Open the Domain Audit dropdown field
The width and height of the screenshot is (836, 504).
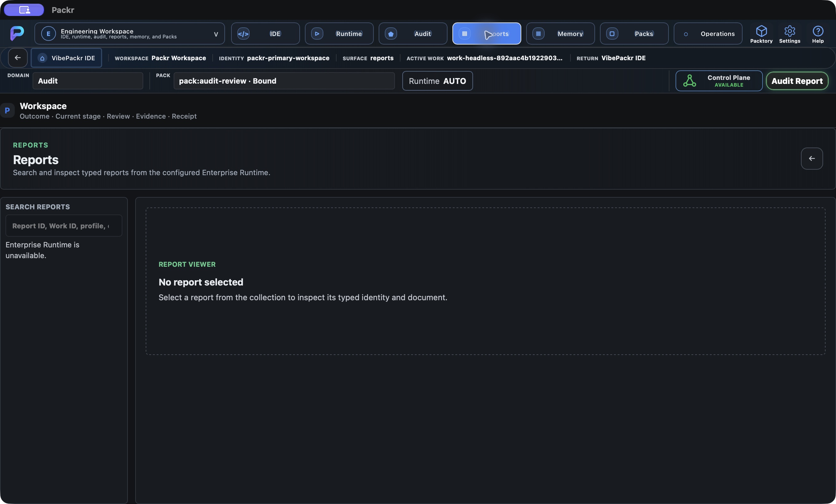pyautogui.click(x=88, y=81)
